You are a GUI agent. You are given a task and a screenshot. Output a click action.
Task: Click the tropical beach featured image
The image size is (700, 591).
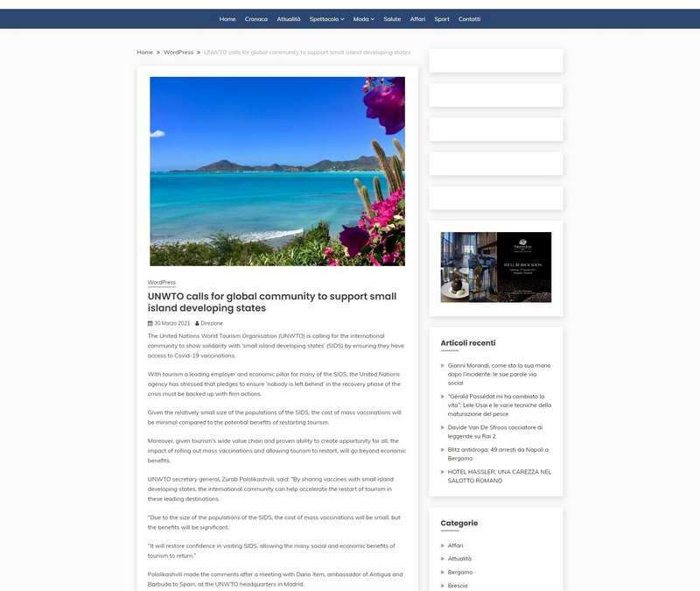277,172
